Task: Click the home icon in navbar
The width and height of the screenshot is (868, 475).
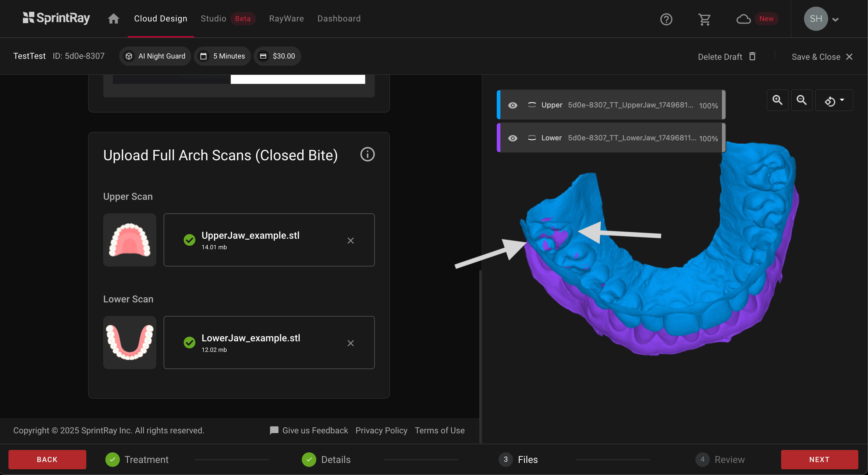Action: coord(113,18)
